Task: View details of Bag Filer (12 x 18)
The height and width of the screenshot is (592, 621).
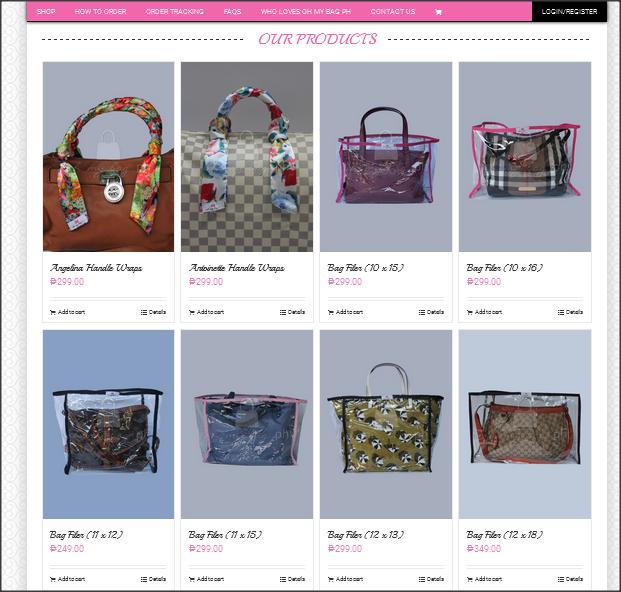Action: pos(570,579)
